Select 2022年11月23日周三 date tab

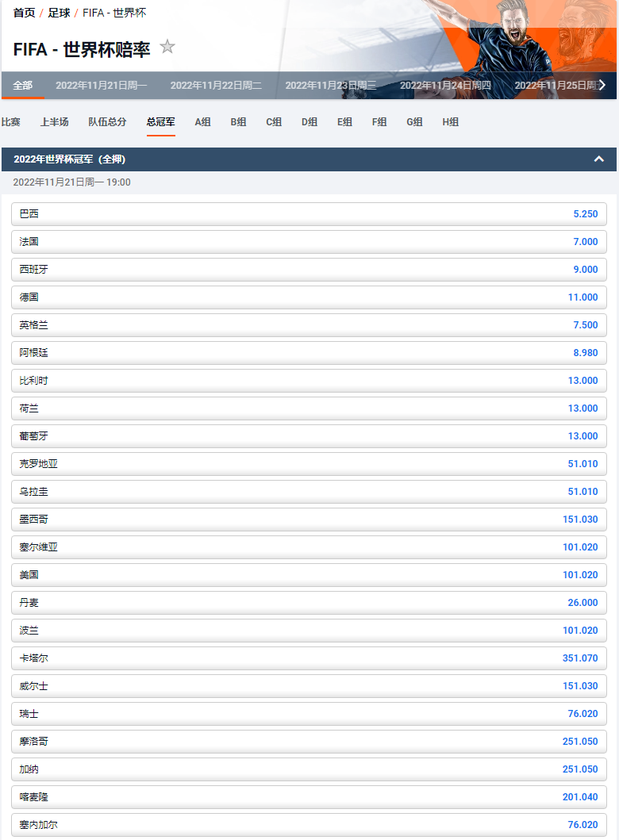(x=331, y=85)
